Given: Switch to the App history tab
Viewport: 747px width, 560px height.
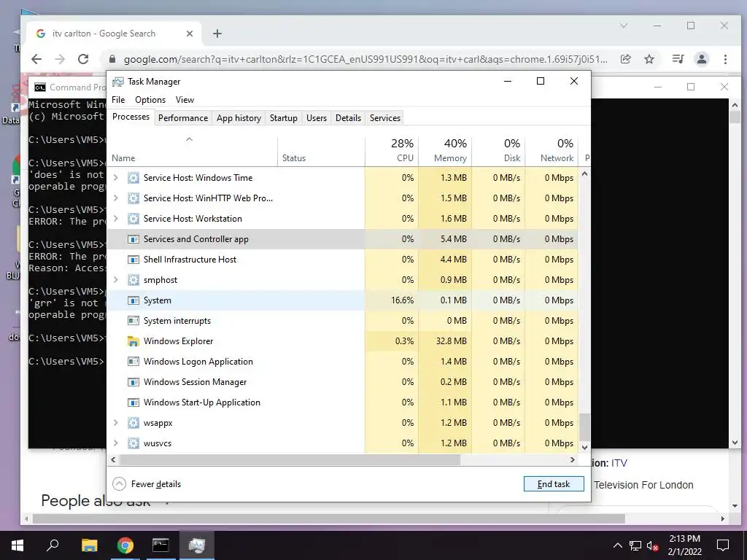Looking at the screenshot, I should (x=239, y=118).
